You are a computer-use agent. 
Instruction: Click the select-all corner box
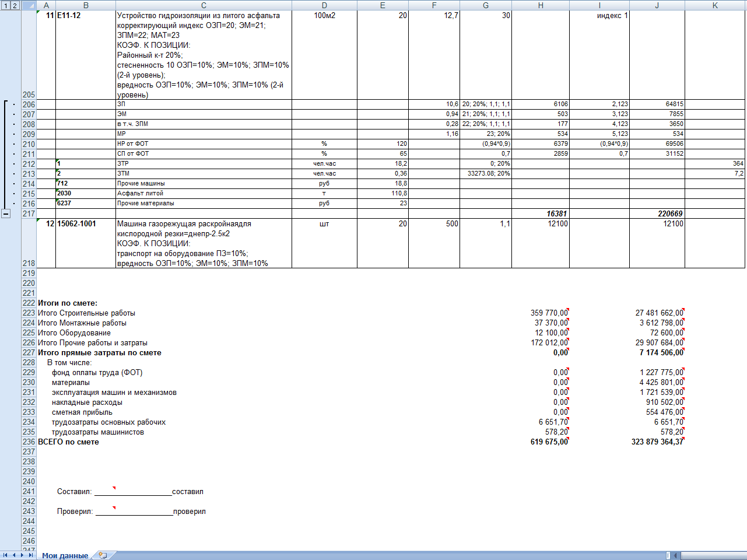[29, 5]
